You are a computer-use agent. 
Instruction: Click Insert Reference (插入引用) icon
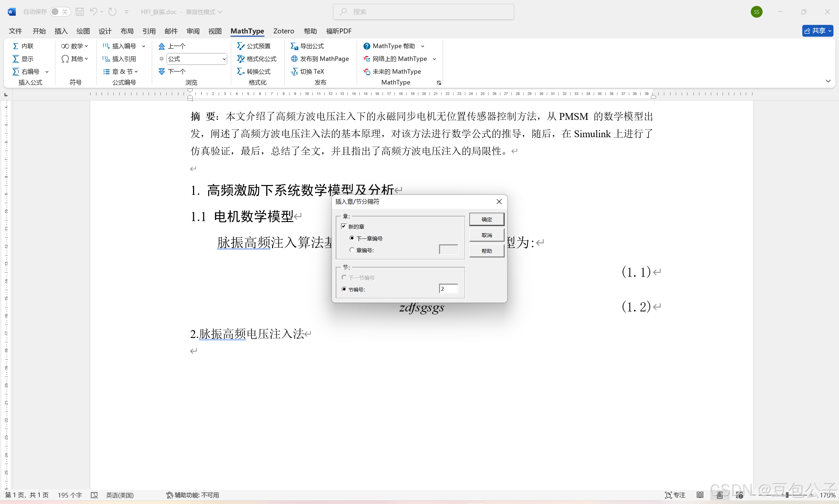106,59
